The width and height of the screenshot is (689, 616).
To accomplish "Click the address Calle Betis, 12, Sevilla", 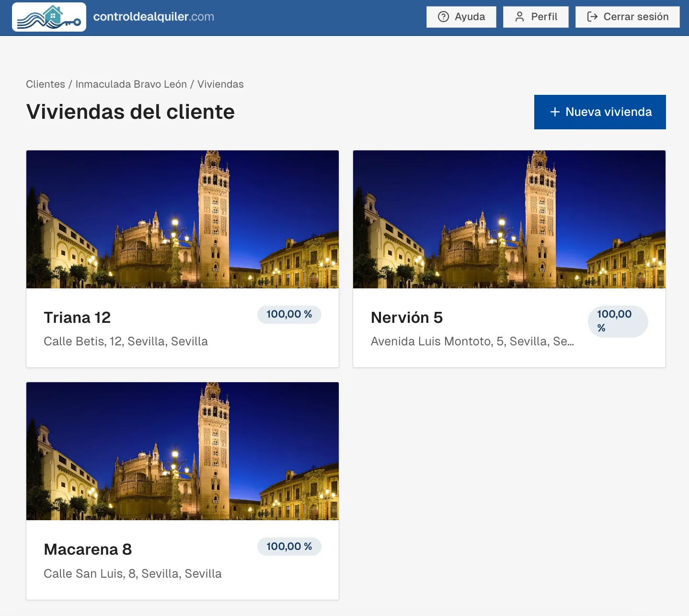I will click(x=126, y=342).
